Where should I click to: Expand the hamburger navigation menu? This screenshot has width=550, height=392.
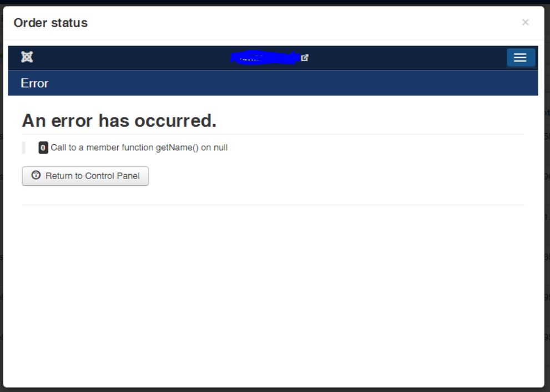click(521, 58)
